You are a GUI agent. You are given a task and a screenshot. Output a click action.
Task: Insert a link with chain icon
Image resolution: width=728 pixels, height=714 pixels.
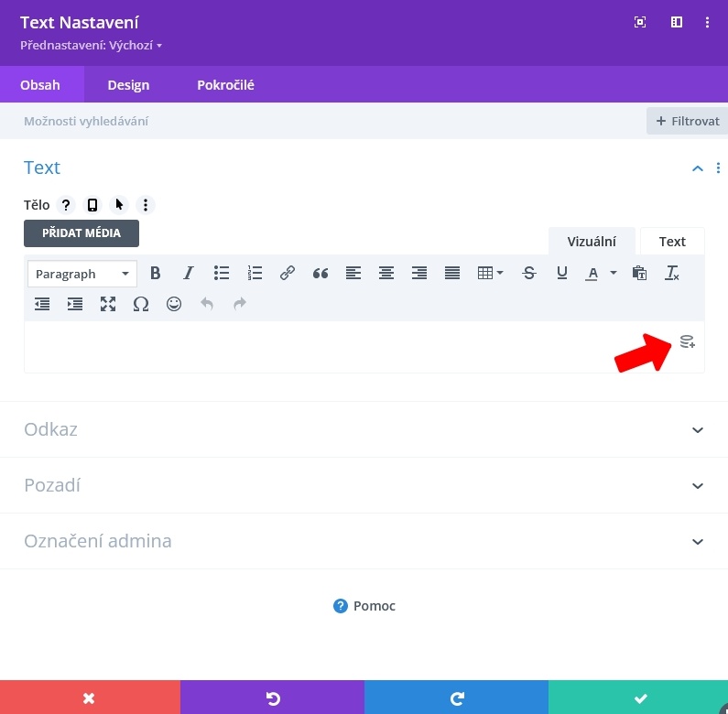288,273
